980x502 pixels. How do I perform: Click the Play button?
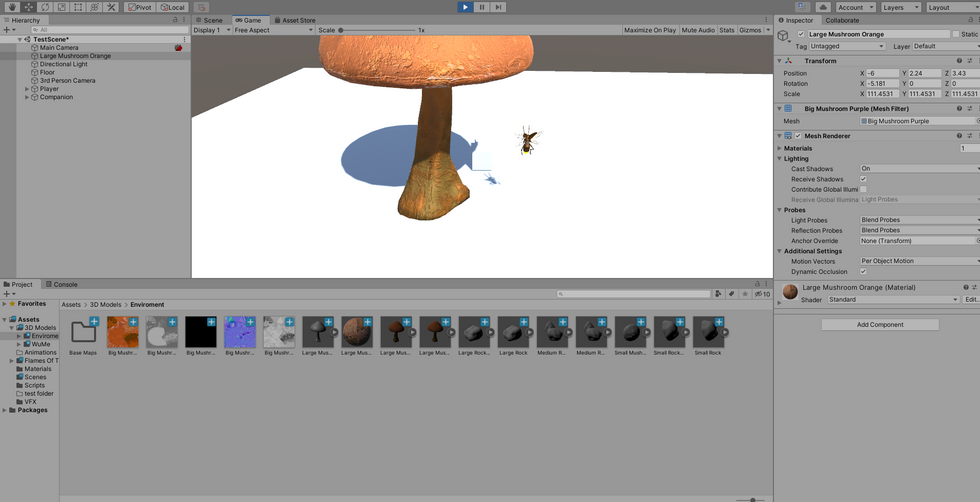click(x=465, y=7)
